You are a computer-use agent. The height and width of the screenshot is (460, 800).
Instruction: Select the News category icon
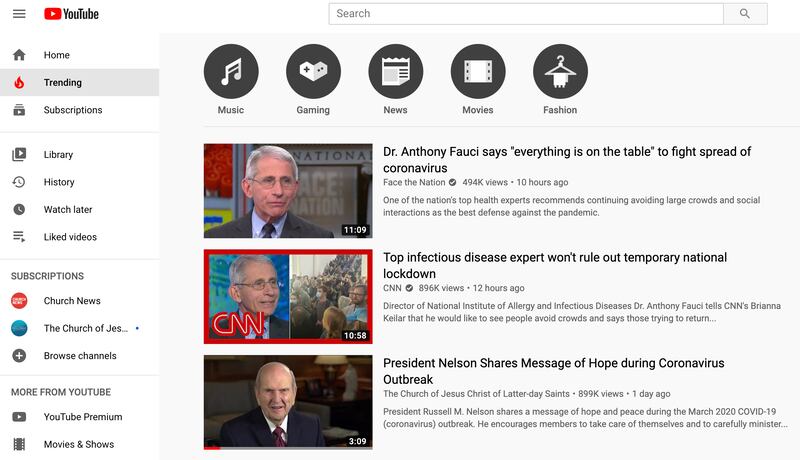[395, 71]
